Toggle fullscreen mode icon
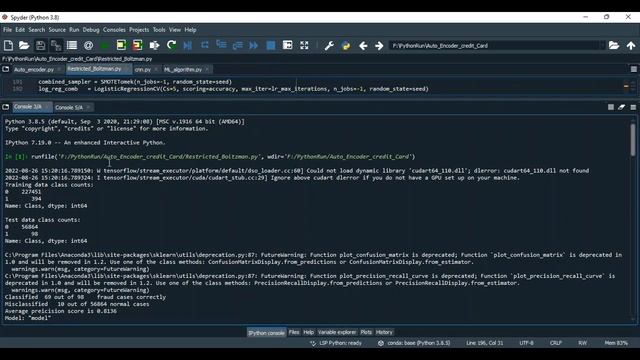Viewport: 640px width, 360px height. point(304,45)
